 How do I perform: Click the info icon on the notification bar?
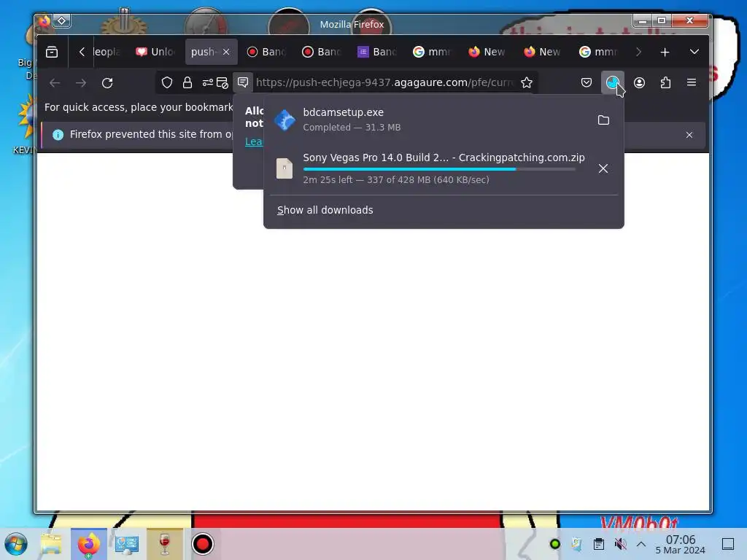coord(58,135)
